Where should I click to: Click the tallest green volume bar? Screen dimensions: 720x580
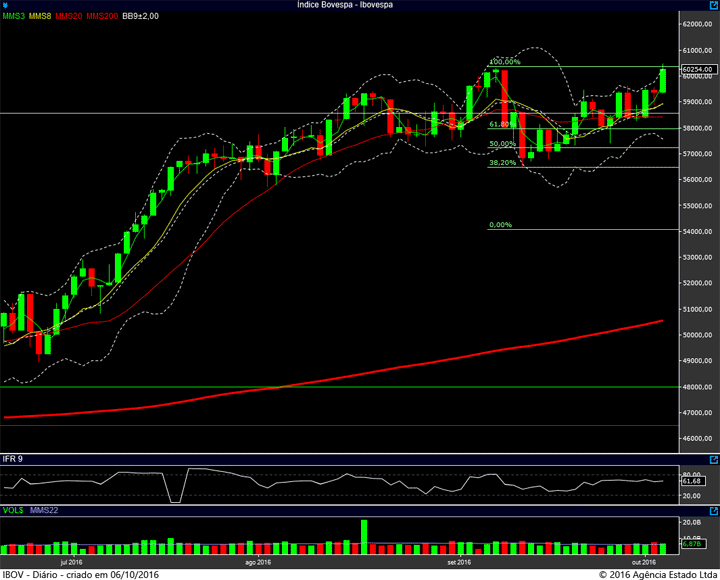click(364, 537)
